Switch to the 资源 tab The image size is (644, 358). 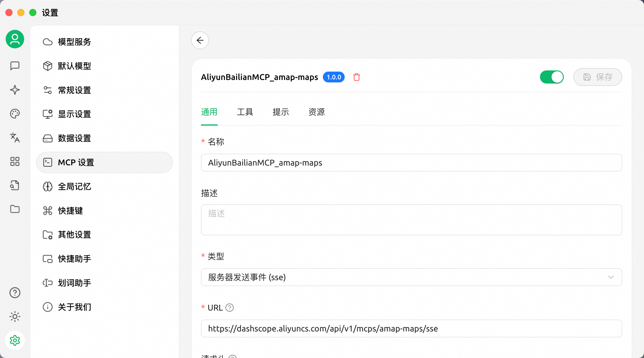[316, 112]
